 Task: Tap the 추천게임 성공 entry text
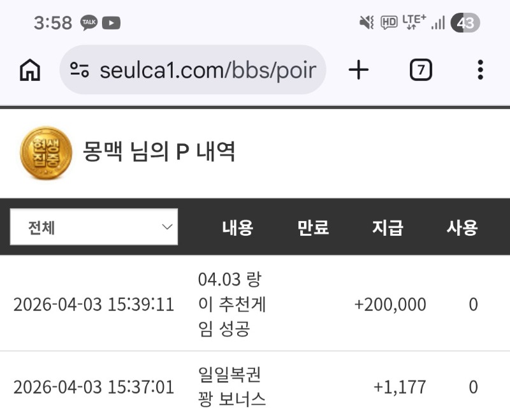(232, 304)
